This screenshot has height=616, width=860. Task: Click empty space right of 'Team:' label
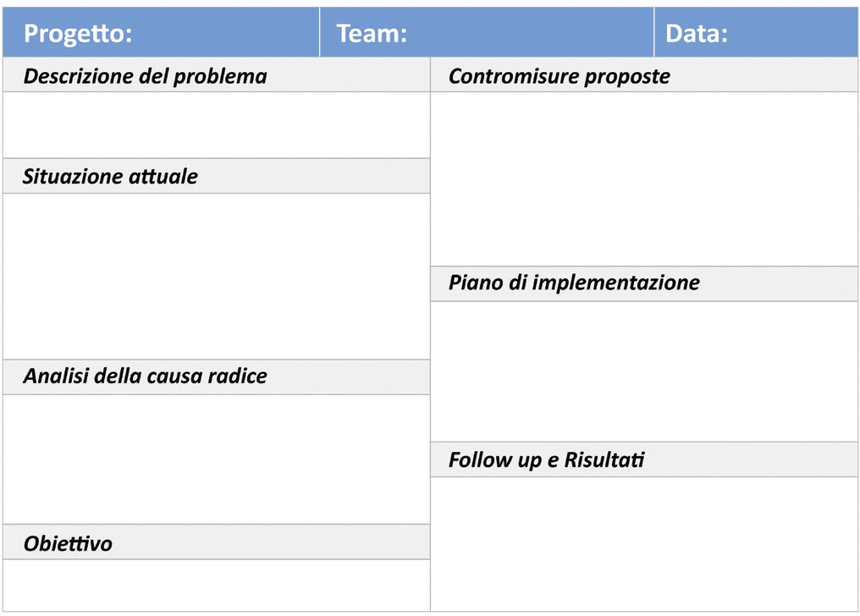529,34
